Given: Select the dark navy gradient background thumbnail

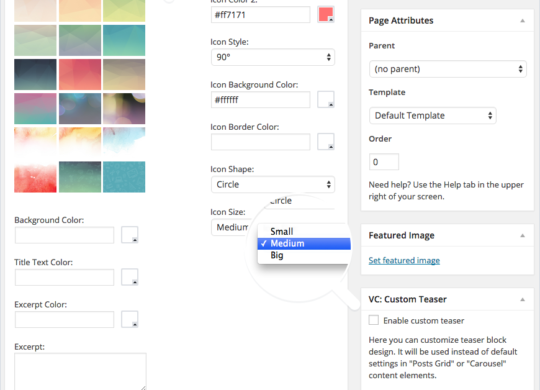Looking at the screenshot, I should pos(35,74).
